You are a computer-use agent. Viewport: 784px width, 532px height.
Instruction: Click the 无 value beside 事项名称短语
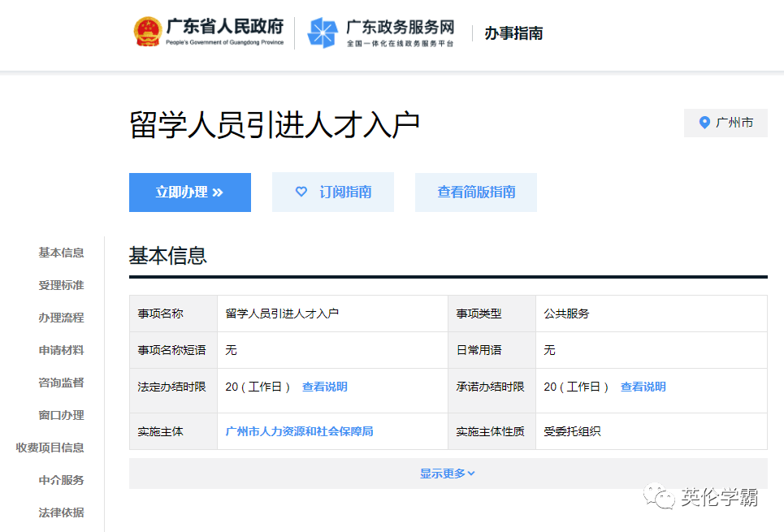[231, 351]
